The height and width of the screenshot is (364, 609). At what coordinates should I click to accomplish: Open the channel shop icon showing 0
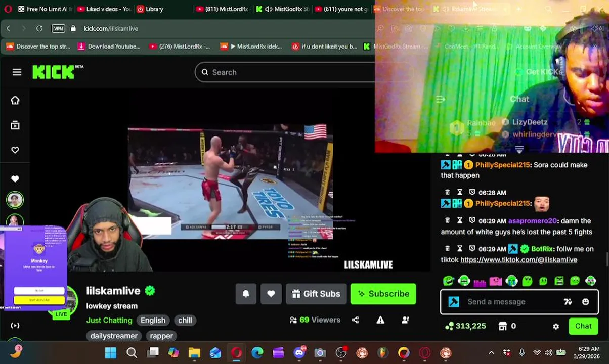point(507,326)
